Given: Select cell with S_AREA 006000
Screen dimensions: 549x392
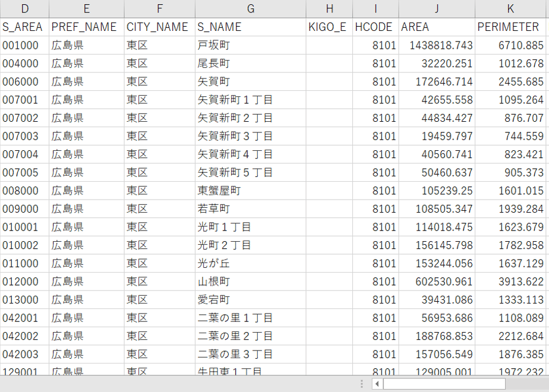Looking at the screenshot, I should (24, 81).
